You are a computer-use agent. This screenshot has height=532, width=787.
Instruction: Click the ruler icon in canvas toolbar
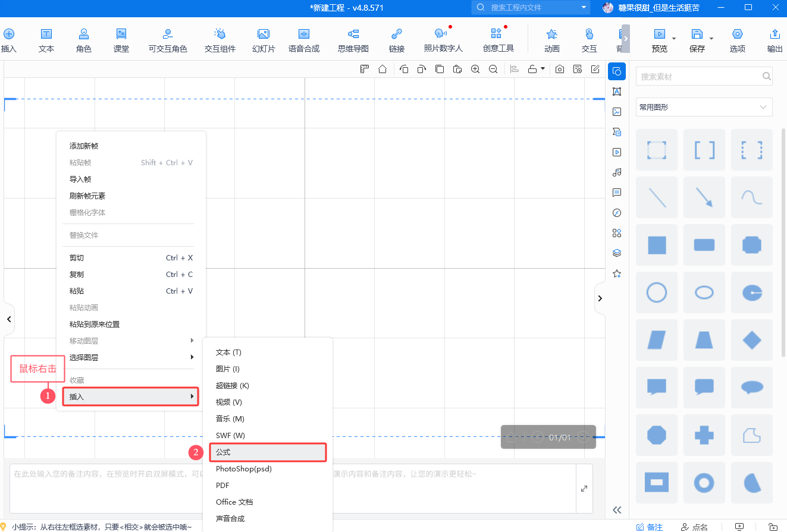365,69
